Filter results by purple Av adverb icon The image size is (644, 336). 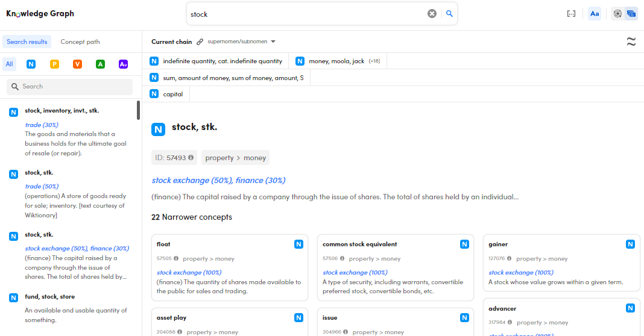pos(123,64)
